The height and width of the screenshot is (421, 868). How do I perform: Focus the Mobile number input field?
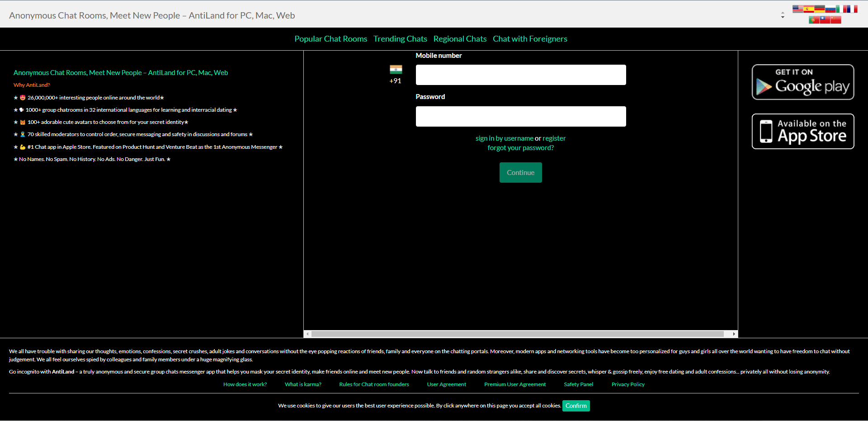tap(521, 75)
